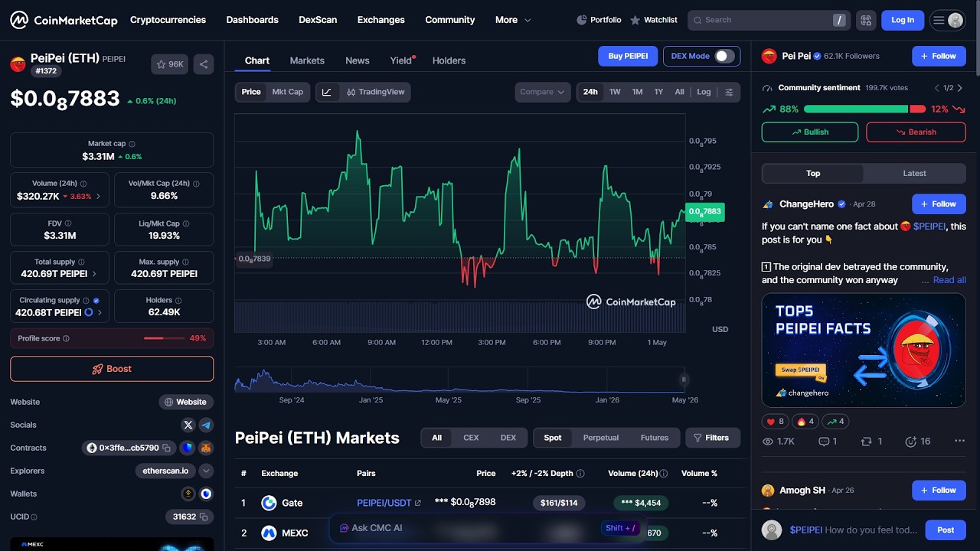Click the share icon beside PeiPei title
The image size is (980, 551).
tap(204, 64)
